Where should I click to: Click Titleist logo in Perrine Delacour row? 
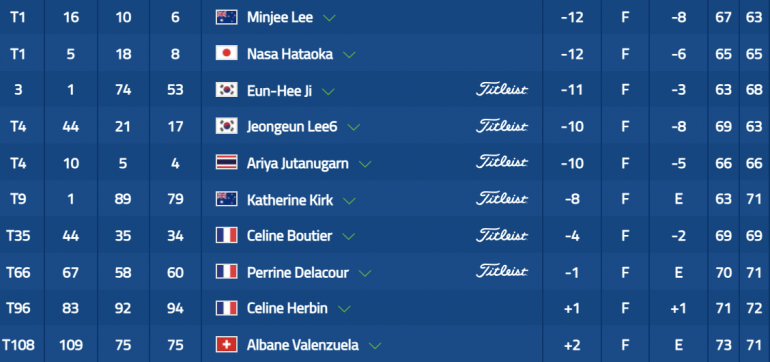click(502, 271)
